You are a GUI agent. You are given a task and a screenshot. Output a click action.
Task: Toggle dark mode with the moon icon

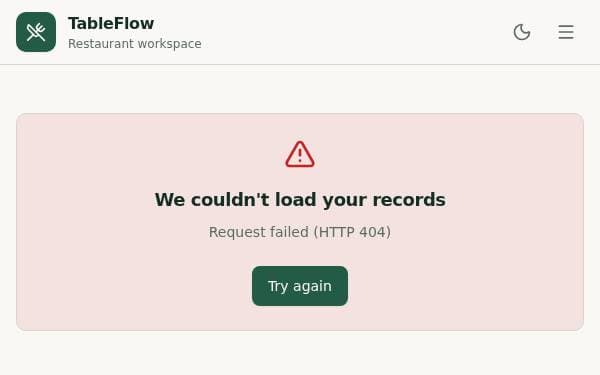pos(522,32)
